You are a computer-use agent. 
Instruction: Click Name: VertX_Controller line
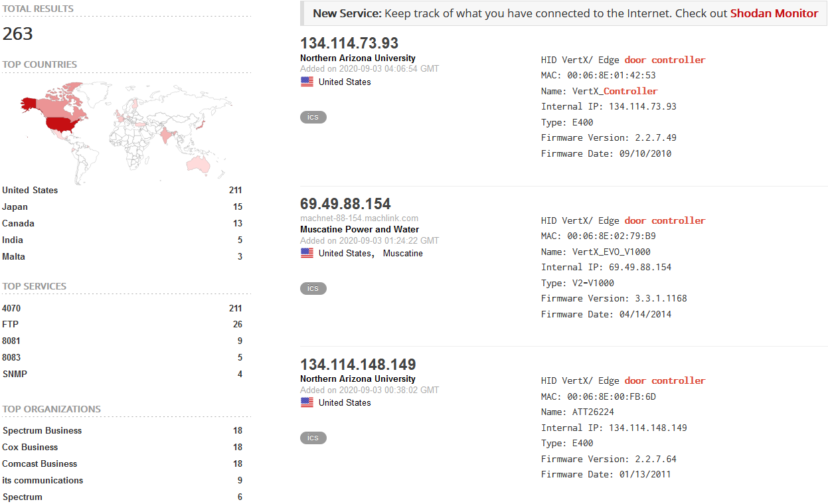tap(600, 91)
